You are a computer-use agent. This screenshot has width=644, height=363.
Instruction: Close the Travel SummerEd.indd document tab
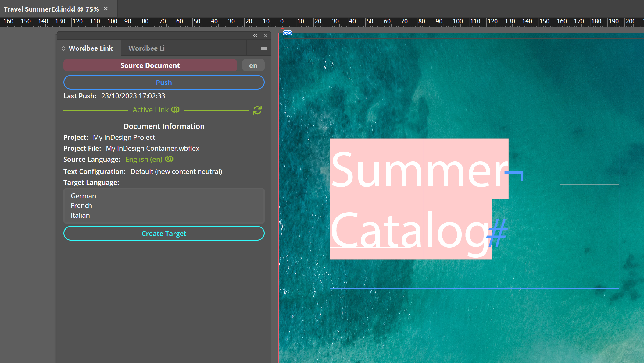point(106,9)
